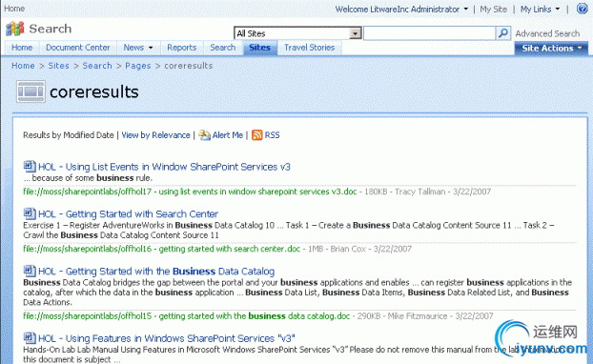593x364 pixels.
Task: Click Word icon beside Using List Events result
Action: click(30, 167)
